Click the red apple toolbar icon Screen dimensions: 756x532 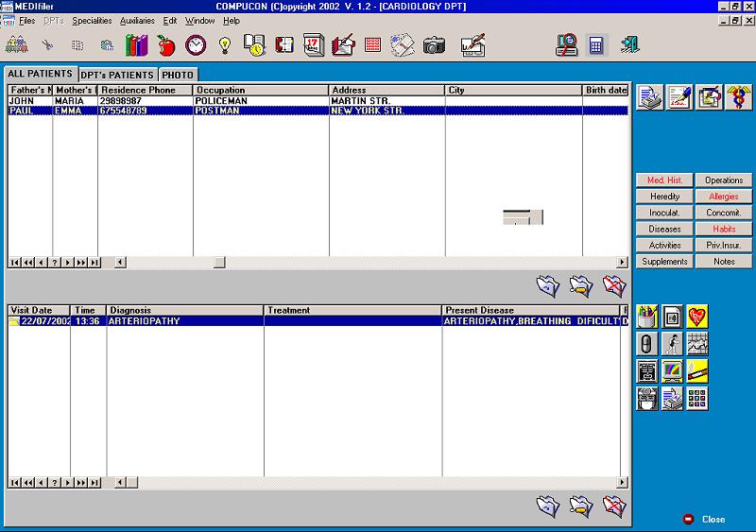tap(166, 45)
